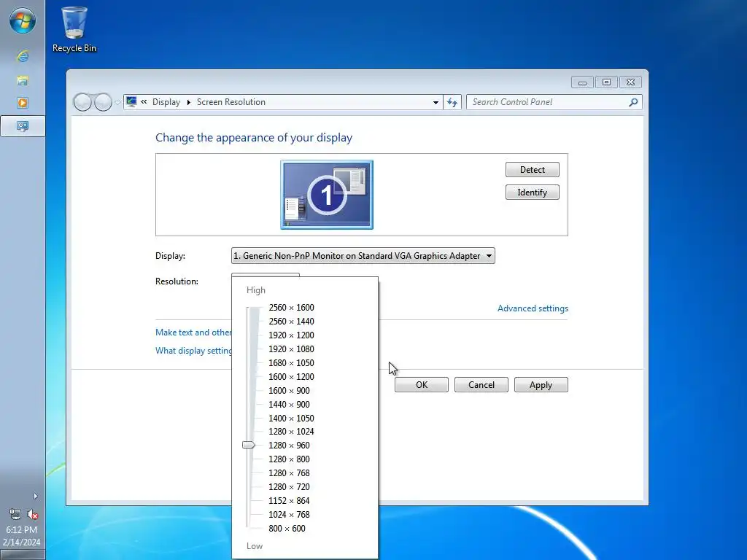Show hidden tray icons arrow

(36, 496)
